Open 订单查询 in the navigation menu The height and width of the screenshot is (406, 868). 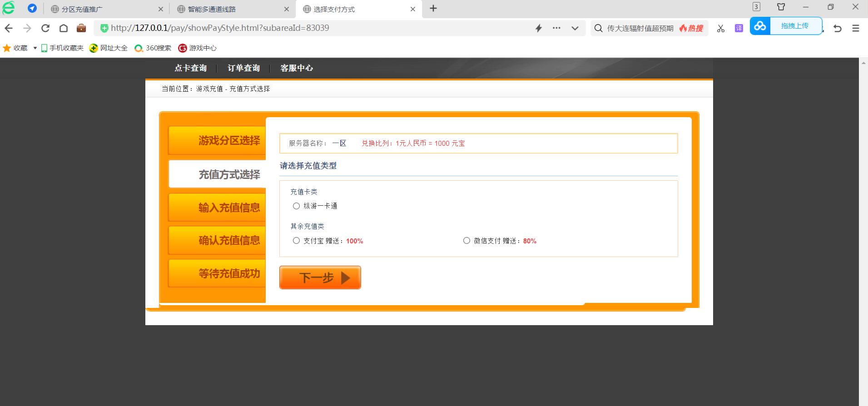click(x=243, y=68)
